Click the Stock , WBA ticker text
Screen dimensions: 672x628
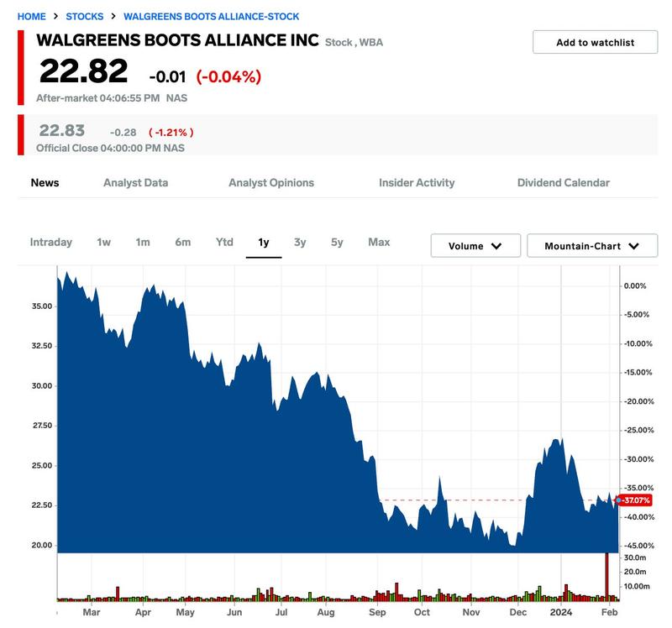pos(354,43)
